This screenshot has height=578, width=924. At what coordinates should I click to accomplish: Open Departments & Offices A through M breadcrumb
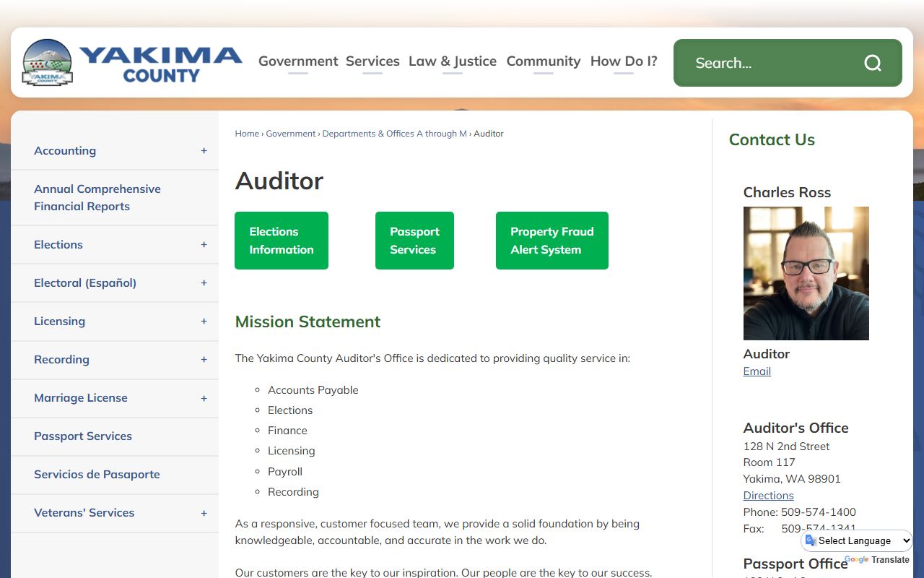(395, 134)
